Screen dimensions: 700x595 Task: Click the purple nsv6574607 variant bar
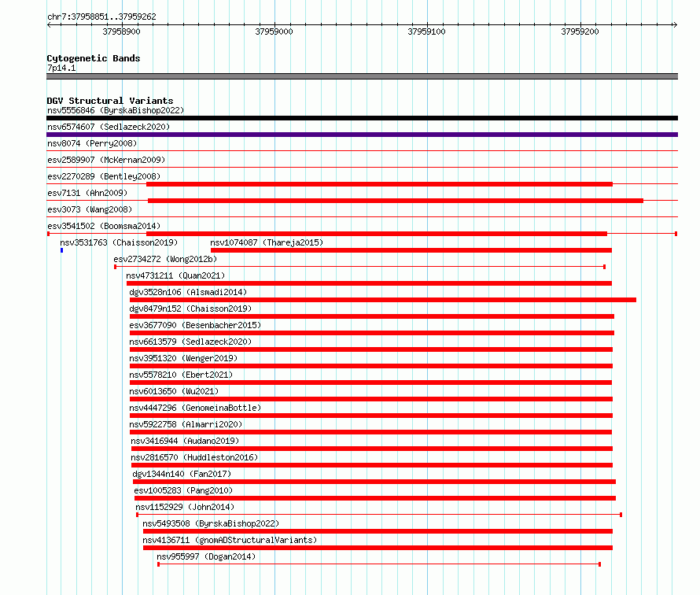pyautogui.click(x=362, y=135)
